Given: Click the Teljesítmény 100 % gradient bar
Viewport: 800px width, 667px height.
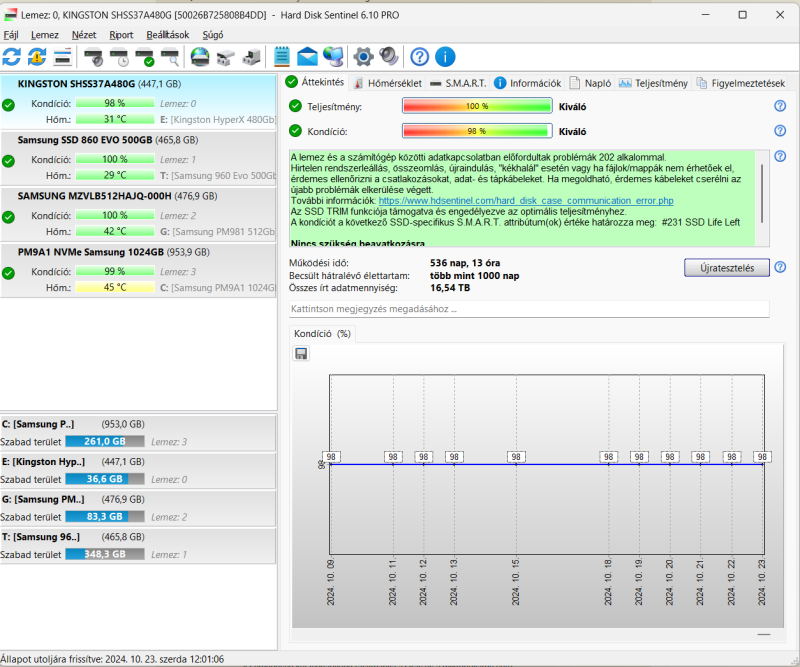Looking at the screenshot, I should click(477, 106).
